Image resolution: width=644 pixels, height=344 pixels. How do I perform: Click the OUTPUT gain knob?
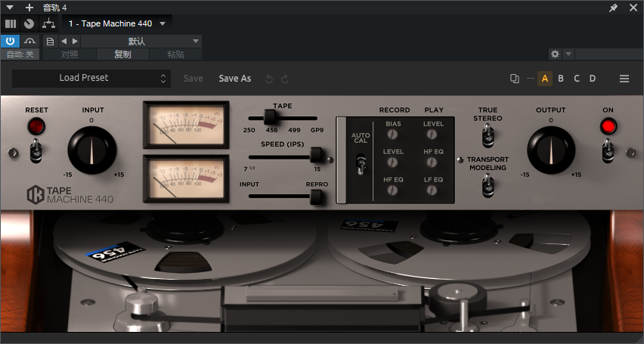point(551,150)
